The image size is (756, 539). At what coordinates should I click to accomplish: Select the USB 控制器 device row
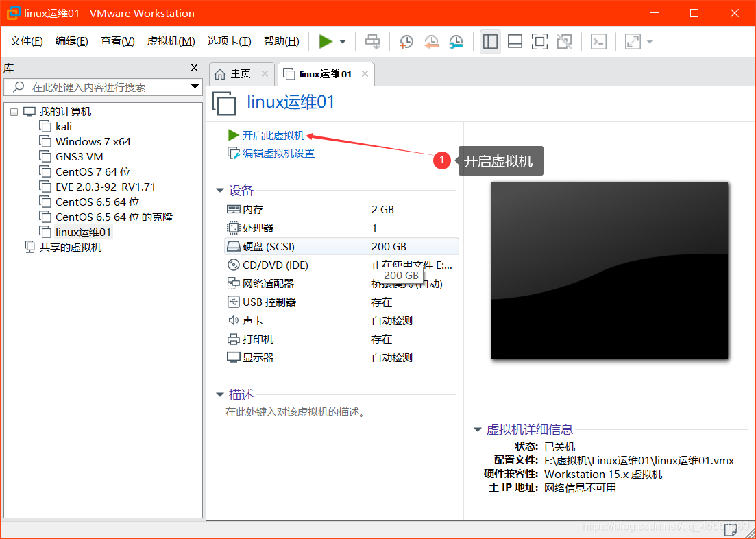click(x=341, y=302)
